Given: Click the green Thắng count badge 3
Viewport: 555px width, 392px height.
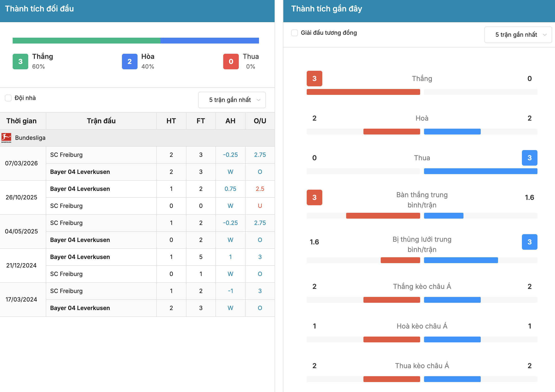Looking at the screenshot, I should coord(20,62).
